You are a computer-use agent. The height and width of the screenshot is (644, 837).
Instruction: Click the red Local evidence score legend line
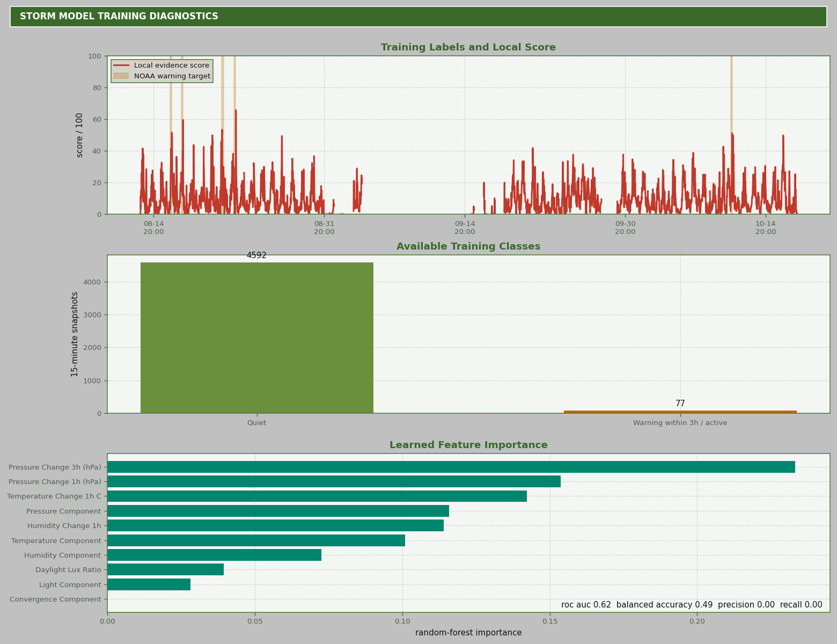(x=121, y=65)
